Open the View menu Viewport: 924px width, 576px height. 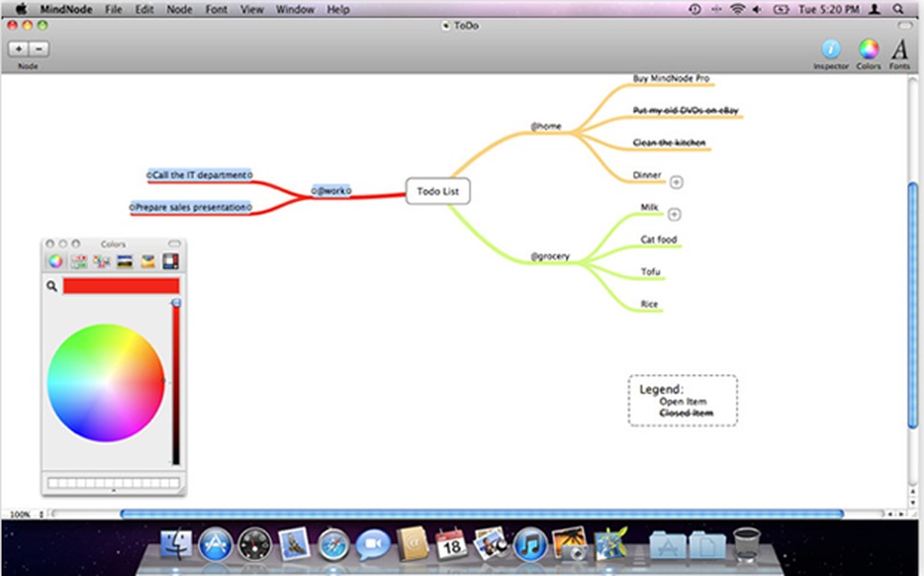[252, 9]
